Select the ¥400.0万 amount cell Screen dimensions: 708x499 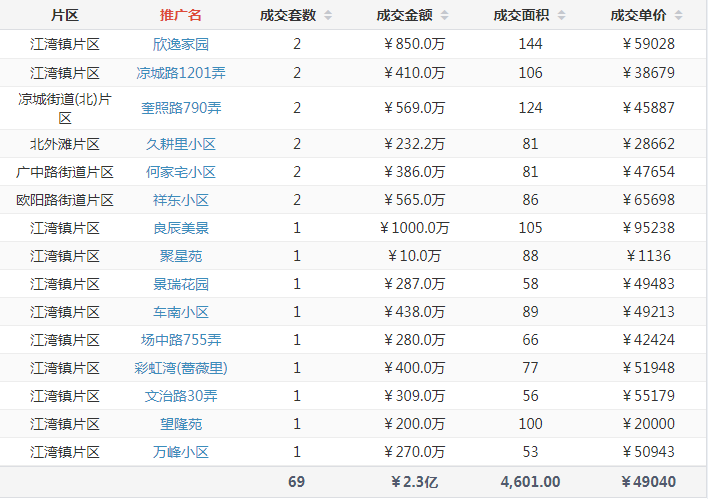(x=414, y=368)
